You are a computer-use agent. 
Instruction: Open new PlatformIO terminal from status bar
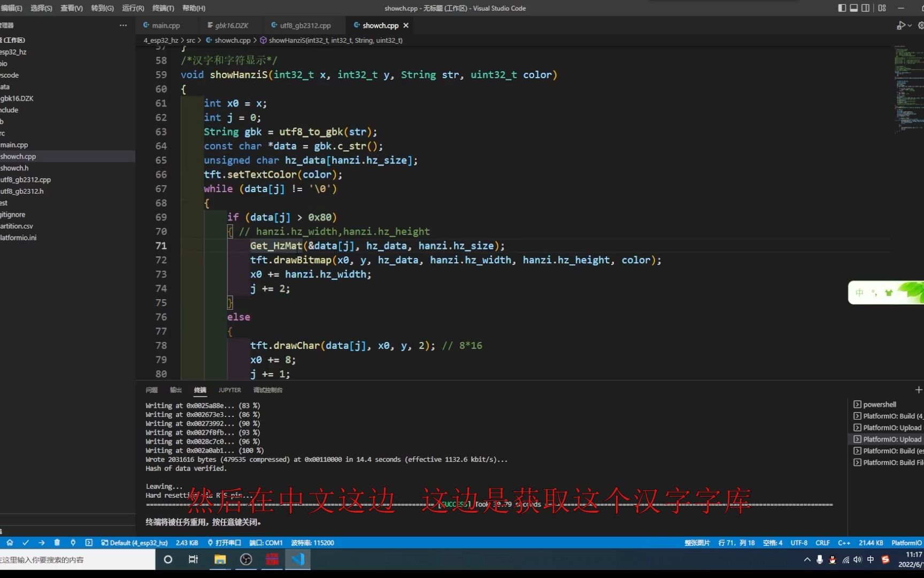click(89, 543)
